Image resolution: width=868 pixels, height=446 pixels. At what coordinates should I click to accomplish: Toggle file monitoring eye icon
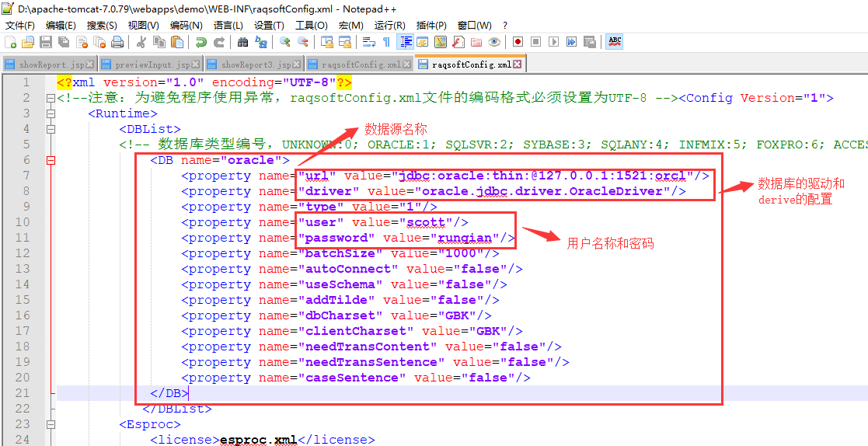(493, 41)
